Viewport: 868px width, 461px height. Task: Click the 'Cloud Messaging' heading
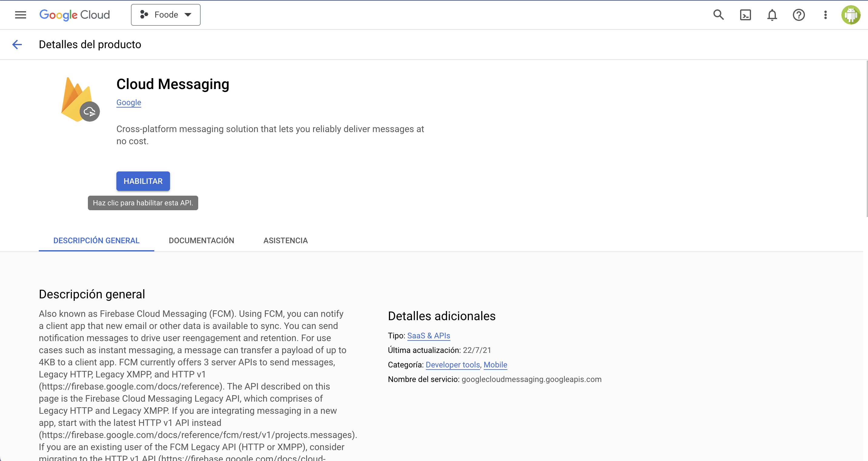click(x=172, y=84)
